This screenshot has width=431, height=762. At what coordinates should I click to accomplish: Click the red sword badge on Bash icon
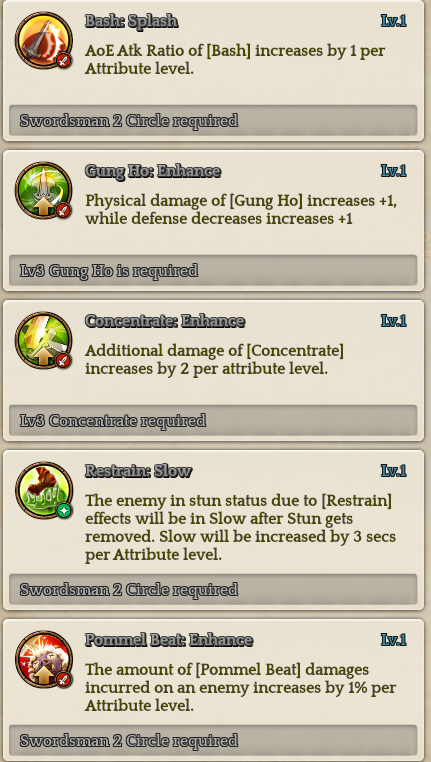pos(64,61)
